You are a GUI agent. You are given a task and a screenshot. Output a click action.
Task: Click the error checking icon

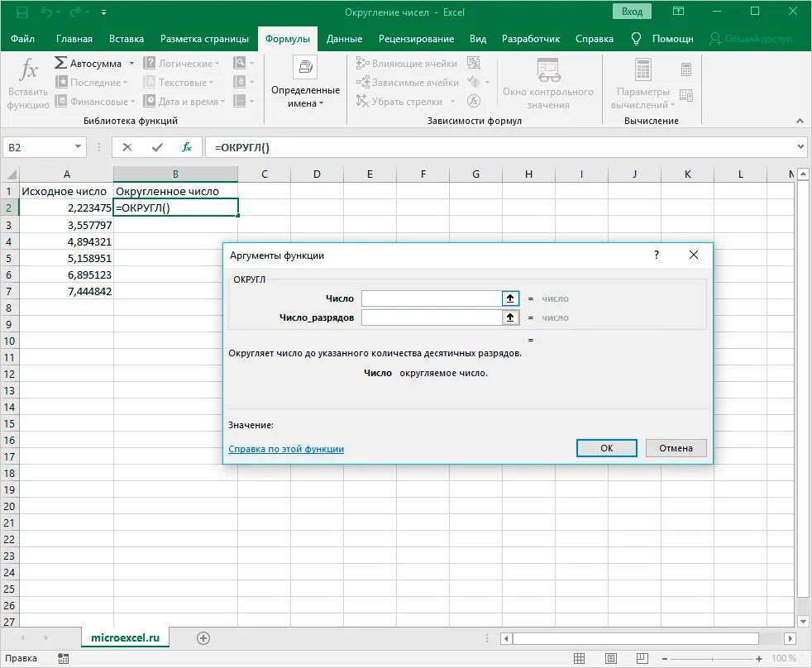pos(473,82)
